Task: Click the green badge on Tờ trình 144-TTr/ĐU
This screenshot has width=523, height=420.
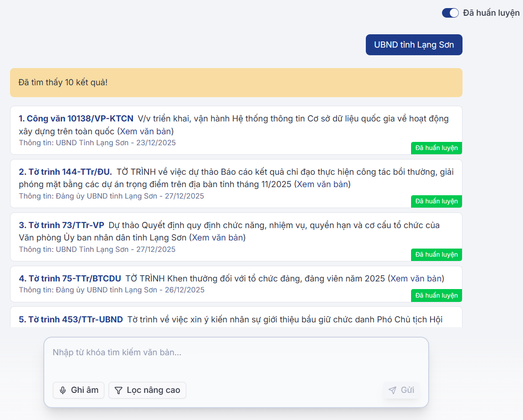Action: coord(436,201)
